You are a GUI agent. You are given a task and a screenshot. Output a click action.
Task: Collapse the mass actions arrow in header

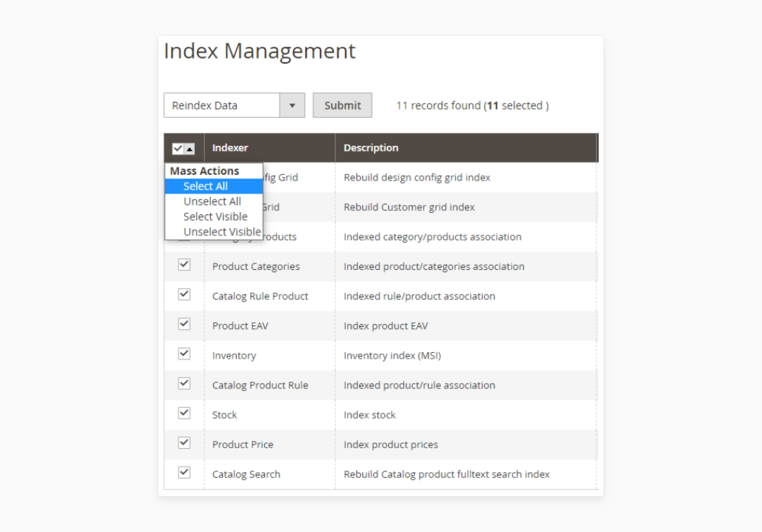pyautogui.click(x=190, y=149)
